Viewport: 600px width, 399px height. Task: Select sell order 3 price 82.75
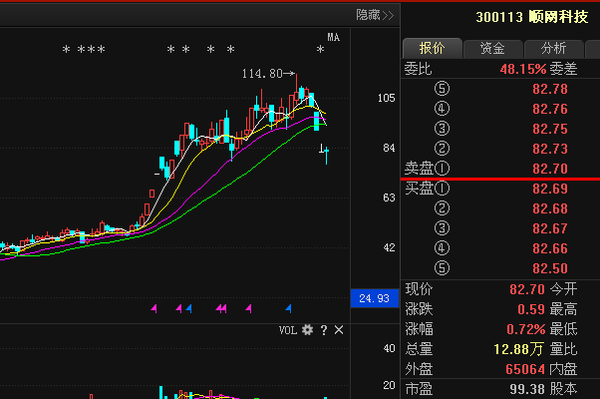tap(550, 129)
